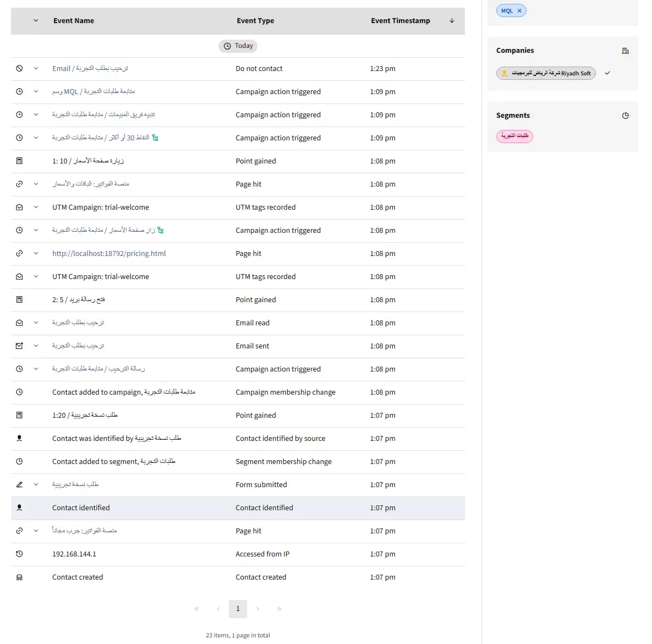This screenshot has height=644, width=652.
Task: Open 'وسم MQL' campaign action link
Action: [94, 91]
